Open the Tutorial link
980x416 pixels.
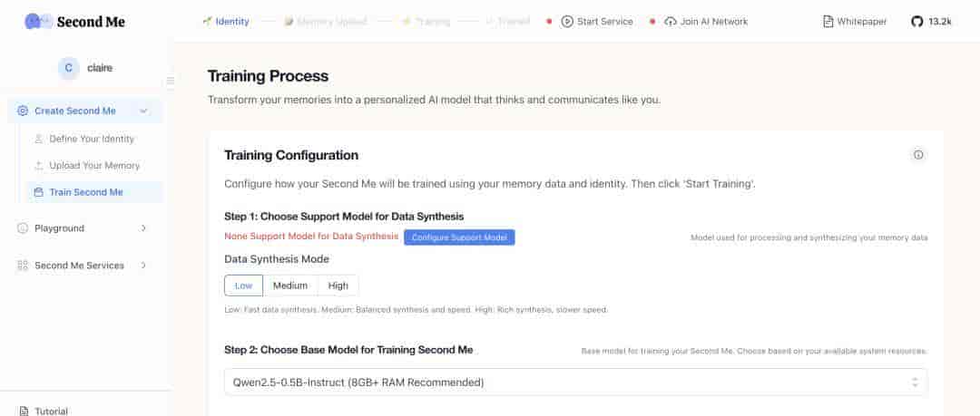[51, 411]
